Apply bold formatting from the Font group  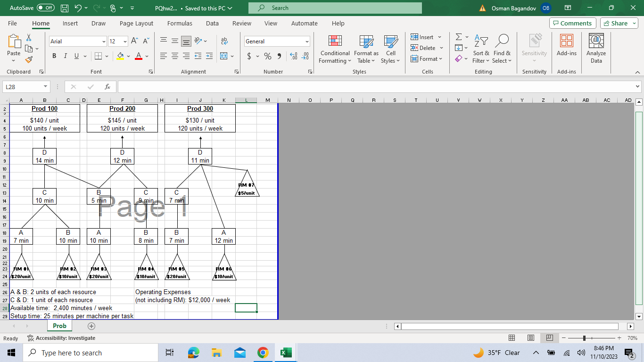click(x=54, y=56)
